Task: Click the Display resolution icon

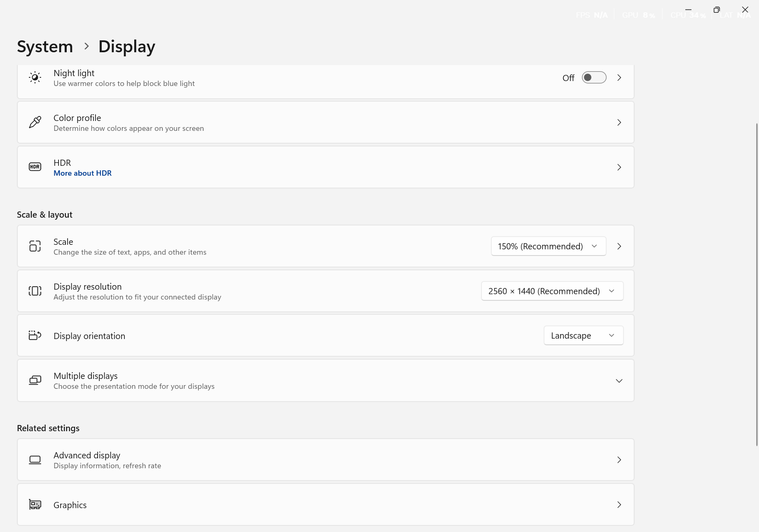Action: (x=35, y=291)
